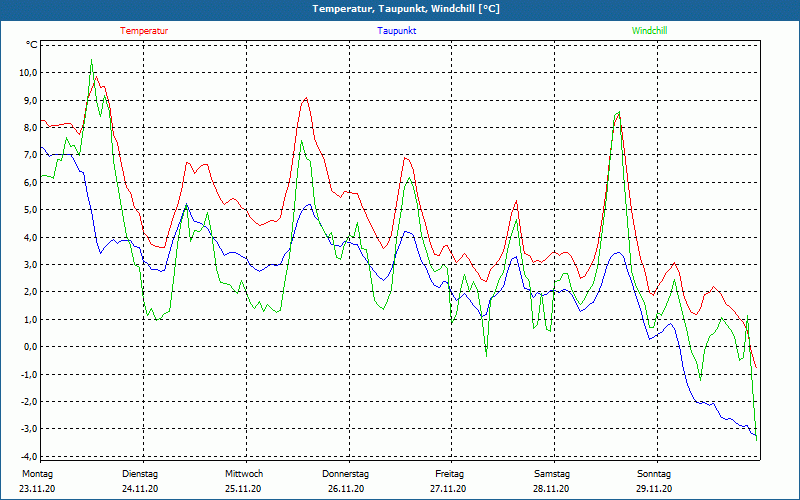Click the 29.11.20 date label
Viewport: 800px width, 500px height.
click(x=654, y=489)
